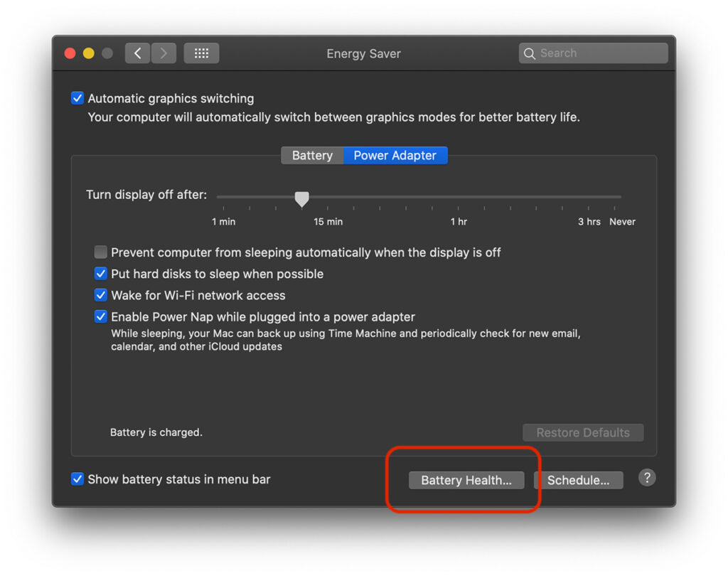
Task: Click the help question mark icon
Action: (647, 478)
